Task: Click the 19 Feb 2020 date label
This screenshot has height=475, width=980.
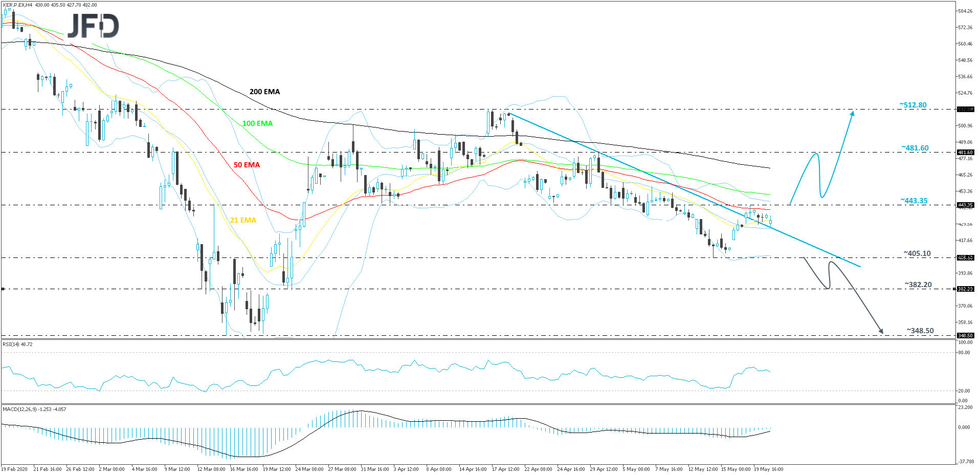Action: tap(15, 469)
